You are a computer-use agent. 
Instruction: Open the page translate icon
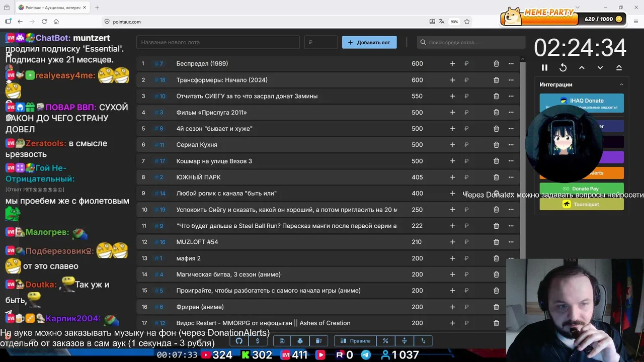point(442,22)
